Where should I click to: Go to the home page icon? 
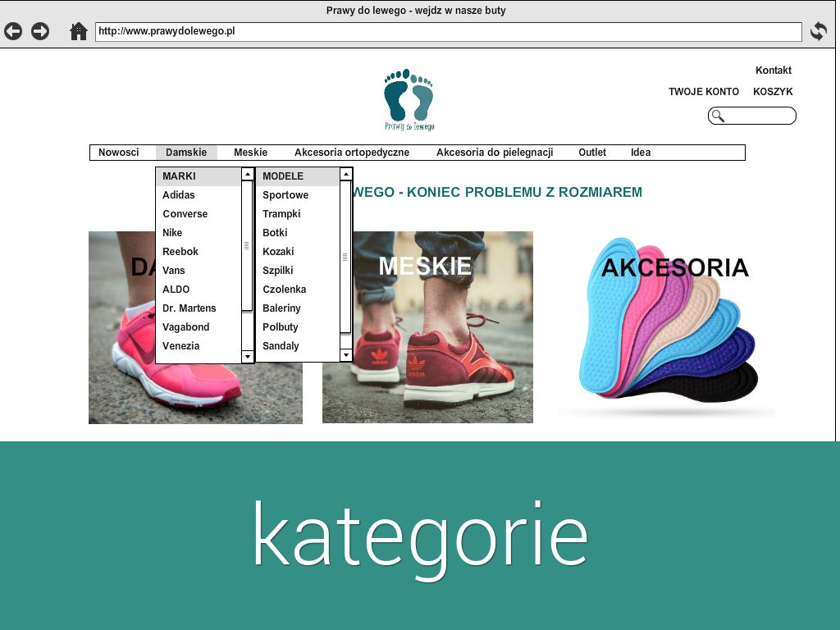coord(79,32)
